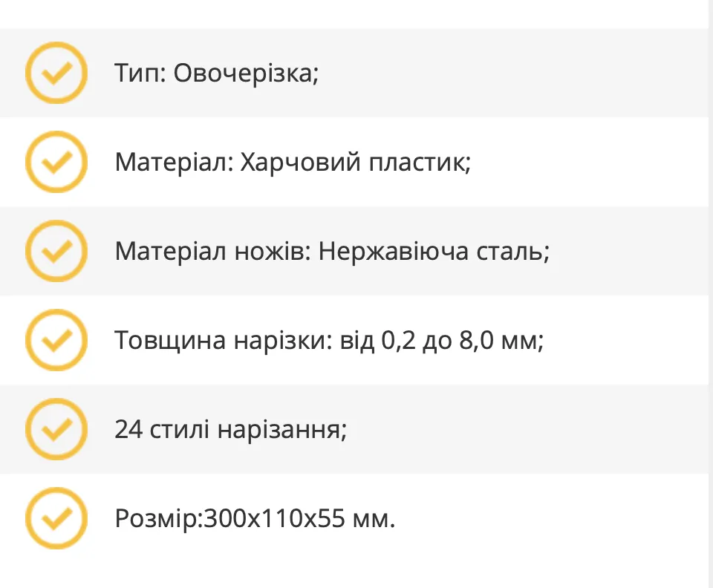Tap the checkmark icon beside Товщина нарізки
The width and height of the screenshot is (713, 588).
tap(56, 340)
